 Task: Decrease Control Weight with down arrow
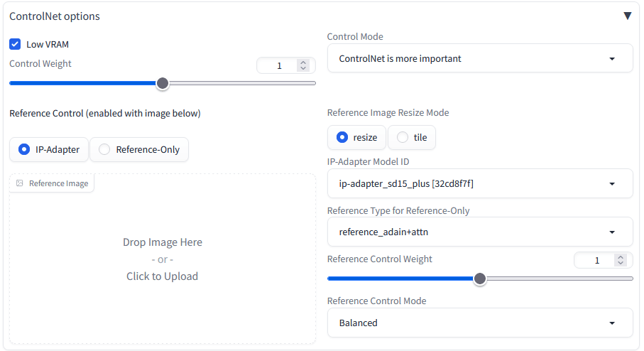pyautogui.click(x=304, y=69)
